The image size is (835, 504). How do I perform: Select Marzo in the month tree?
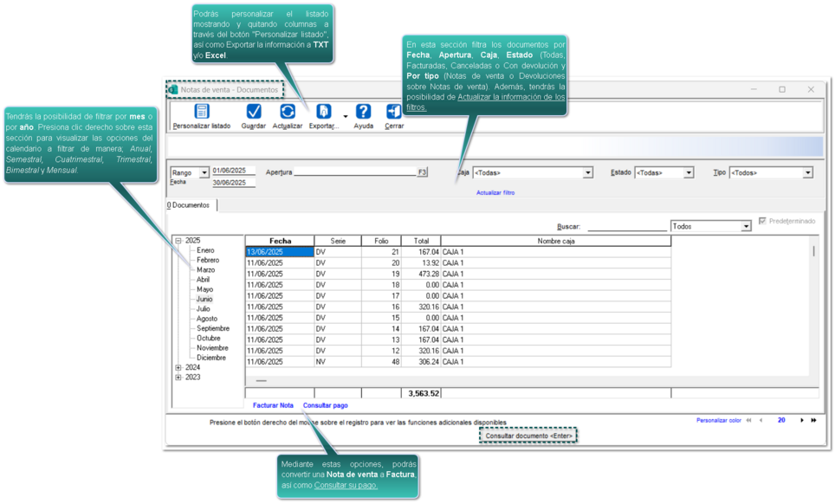[206, 270]
